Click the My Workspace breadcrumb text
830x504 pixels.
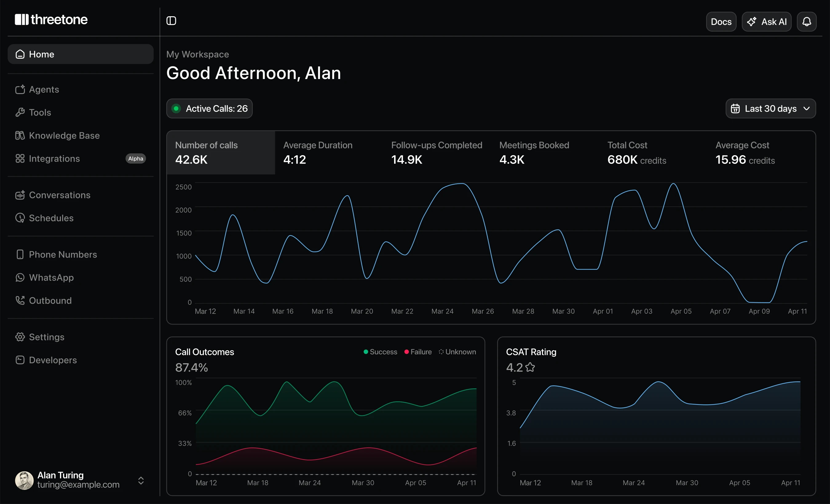tap(198, 54)
